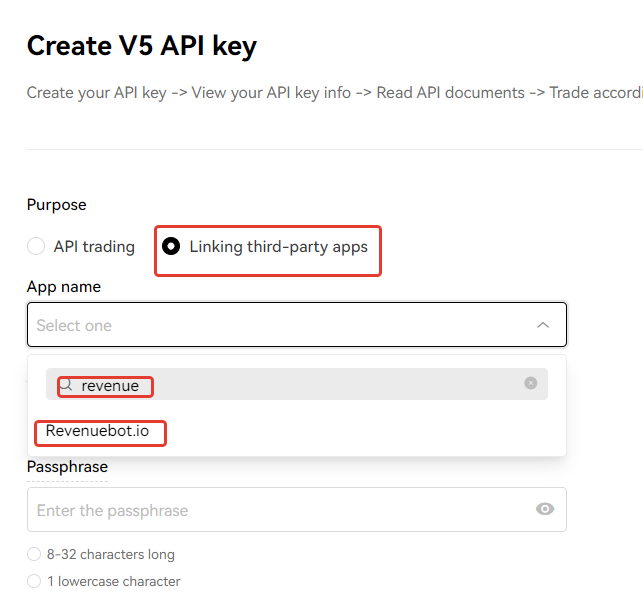Open the App name 'Select one' dropdown
The height and width of the screenshot is (599, 643).
[297, 325]
